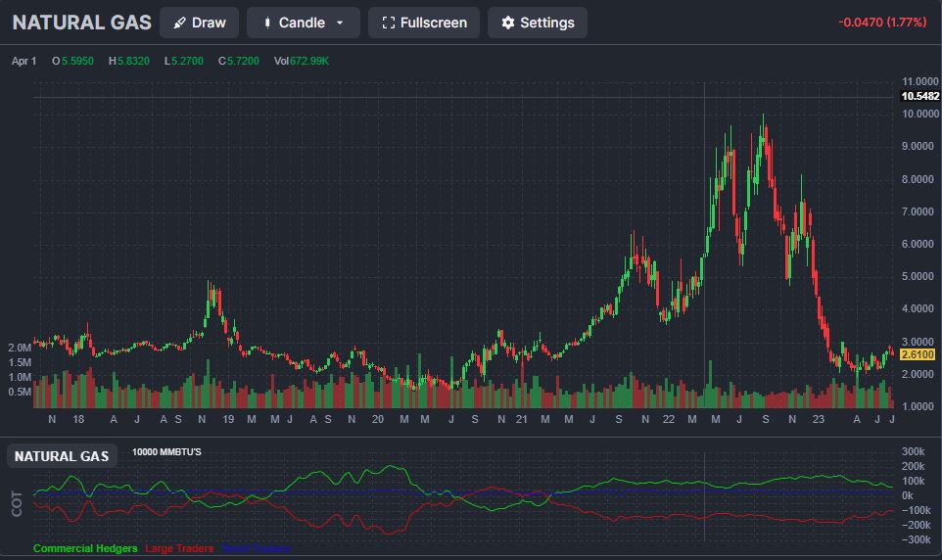Viewport: 942px width, 560px height.
Task: Open the Candle chart type dropdown
Action: tap(304, 23)
